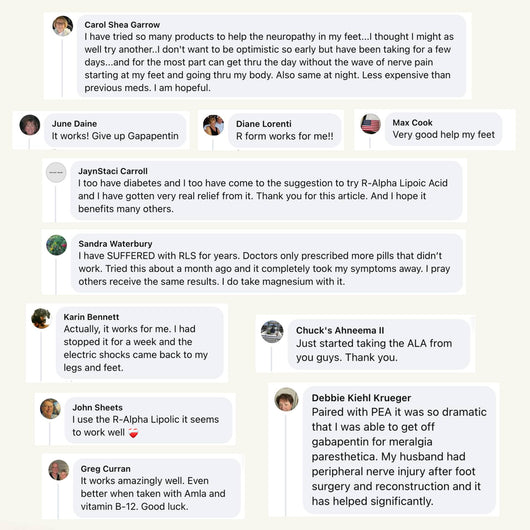Click Diane Lorenti's profile avatar

pos(213,125)
